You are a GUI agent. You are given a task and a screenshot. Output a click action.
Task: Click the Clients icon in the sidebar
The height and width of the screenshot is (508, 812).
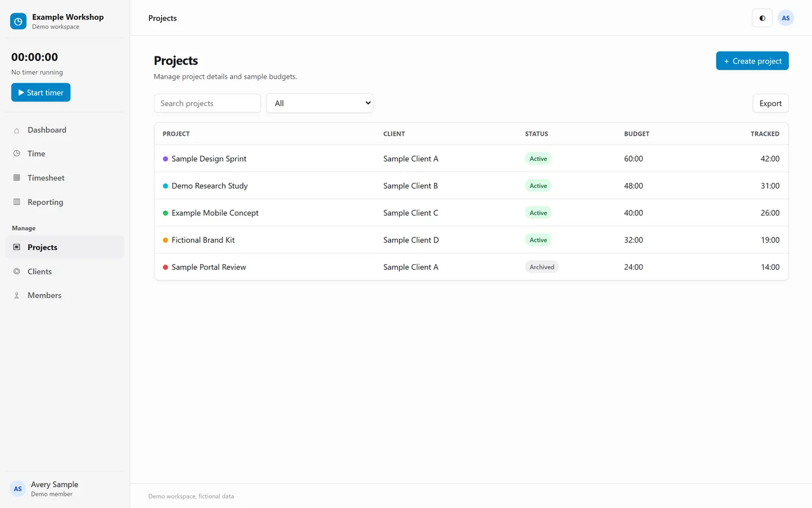point(16,271)
